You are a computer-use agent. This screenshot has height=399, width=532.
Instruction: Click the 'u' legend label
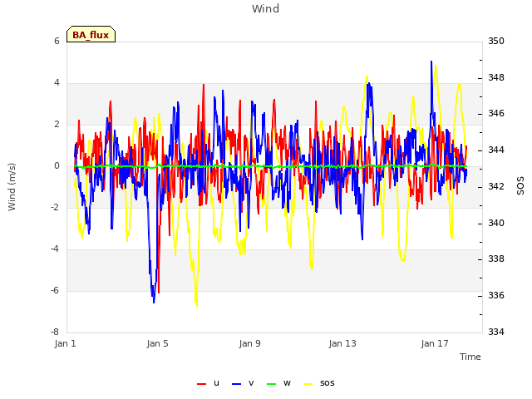[216, 383]
